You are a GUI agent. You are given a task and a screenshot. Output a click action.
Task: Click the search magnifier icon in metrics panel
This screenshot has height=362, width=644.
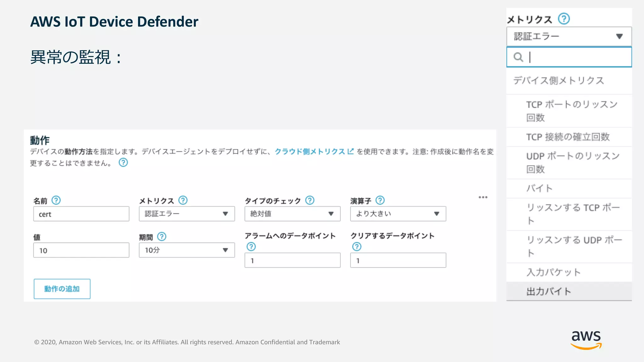(x=518, y=57)
